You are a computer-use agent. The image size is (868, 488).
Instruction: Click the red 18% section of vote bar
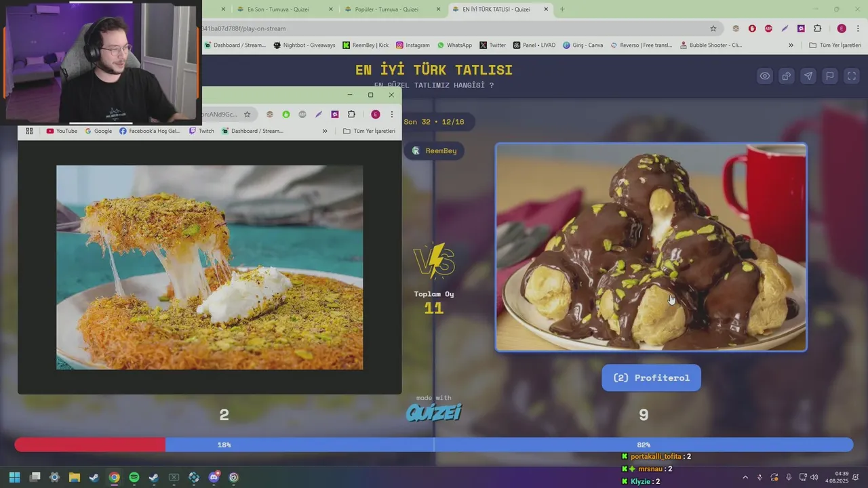(90, 445)
